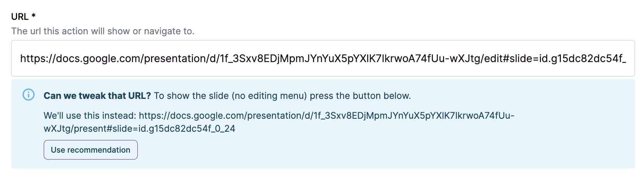Image resolution: width=644 pixels, height=179 pixels.
Task: Click 'press the button below' banner text
Action: point(360,96)
